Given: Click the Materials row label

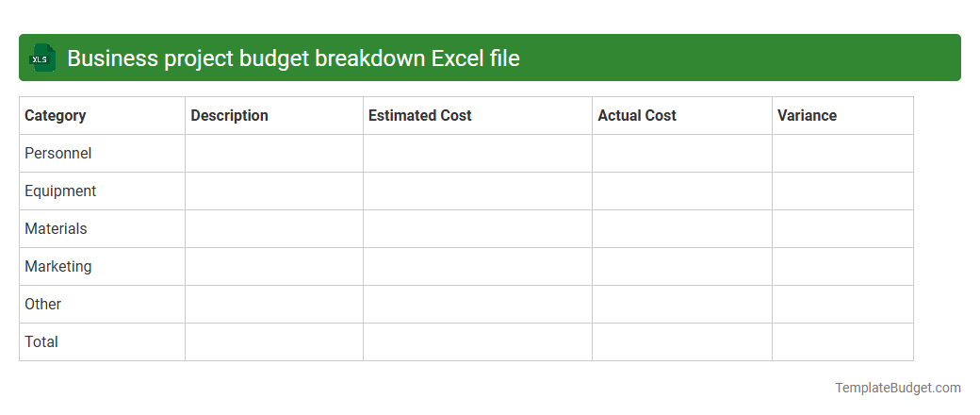Looking at the screenshot, I should pyautogui.click(x=56, y=228).
